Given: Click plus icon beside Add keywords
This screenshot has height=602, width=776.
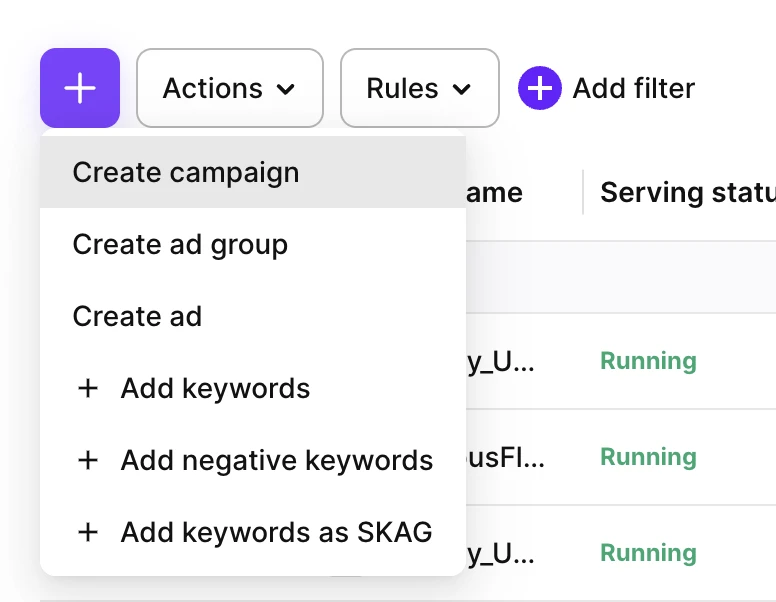Looking at the screenshot, I should tap(88, 389).
